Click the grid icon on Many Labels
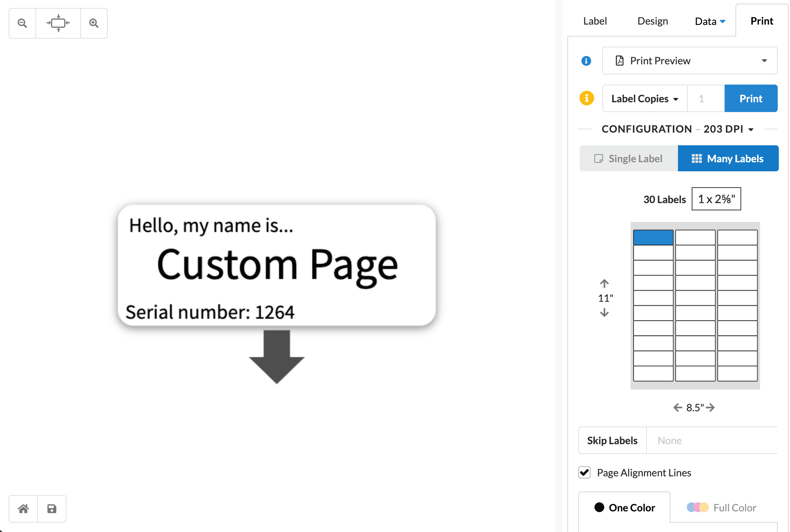 pos(697,158)
